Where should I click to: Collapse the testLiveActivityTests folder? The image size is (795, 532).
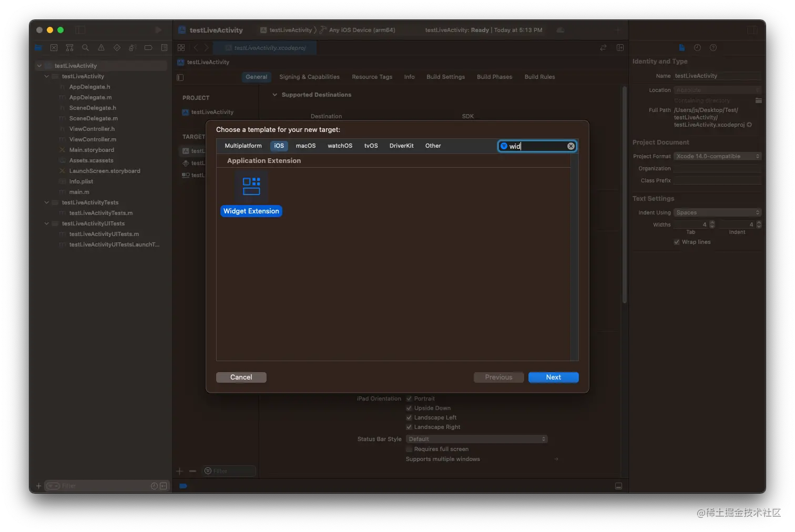point(47,202)
